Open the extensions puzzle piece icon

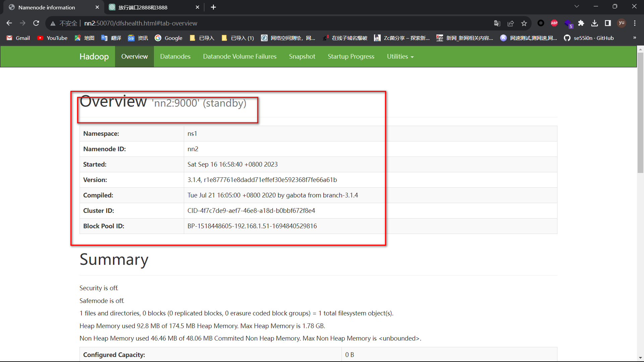click(581, 23)
